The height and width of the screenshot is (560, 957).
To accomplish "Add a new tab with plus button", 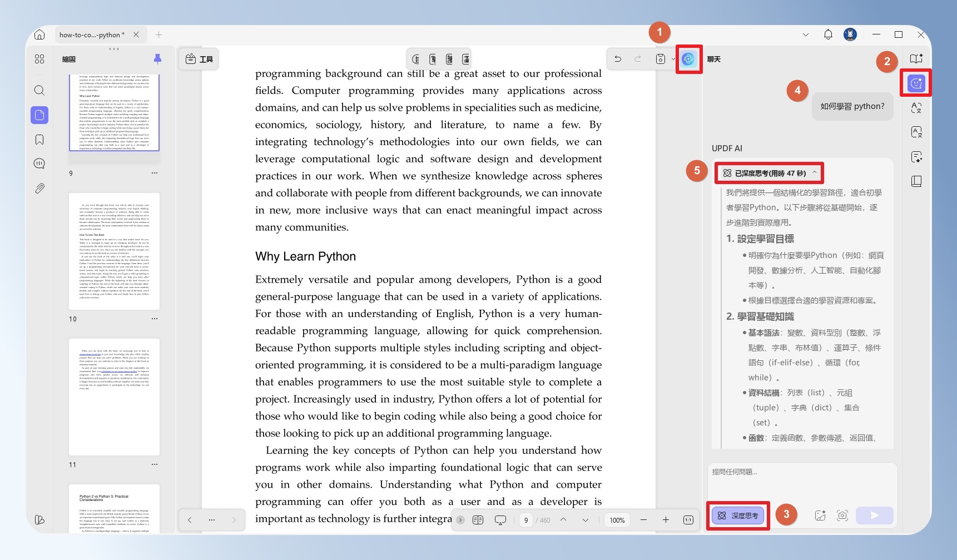I will coord(159,34).
